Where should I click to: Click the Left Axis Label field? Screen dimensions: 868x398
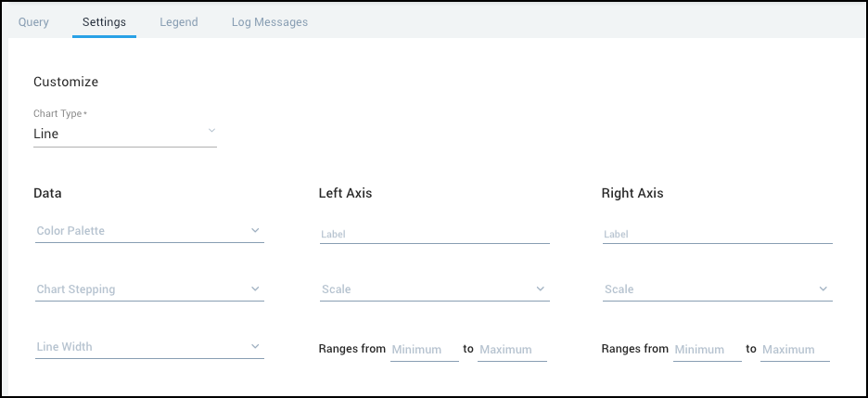point(434,235)
